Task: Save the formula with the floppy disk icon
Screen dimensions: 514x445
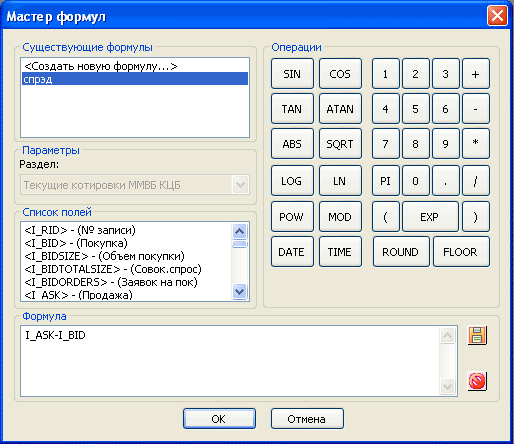Action: click(477, 335)
